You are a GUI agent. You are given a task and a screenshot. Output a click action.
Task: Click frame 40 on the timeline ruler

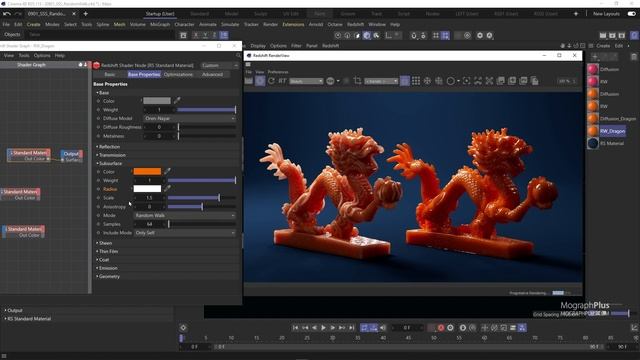[x=383, y=338]
